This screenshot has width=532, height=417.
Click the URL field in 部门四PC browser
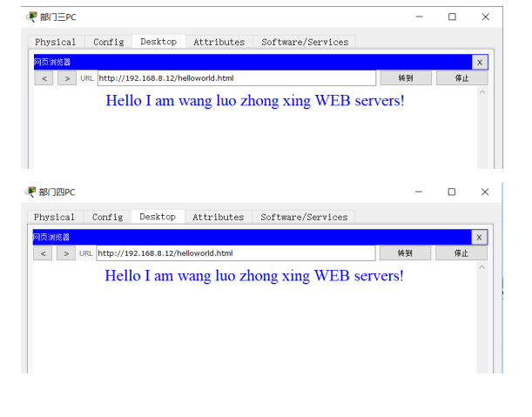[236, 253]
